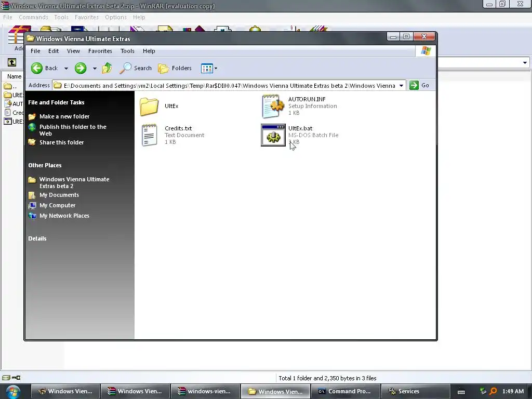Select the AUT file row in WinRAR list
This screenshot has width=532, height=399.
(13, 104)
